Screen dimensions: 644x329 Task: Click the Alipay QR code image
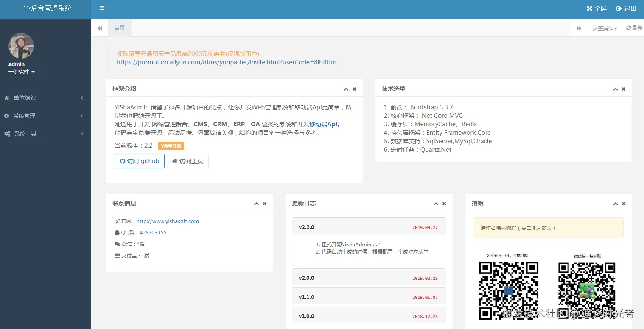pos(509,290)
